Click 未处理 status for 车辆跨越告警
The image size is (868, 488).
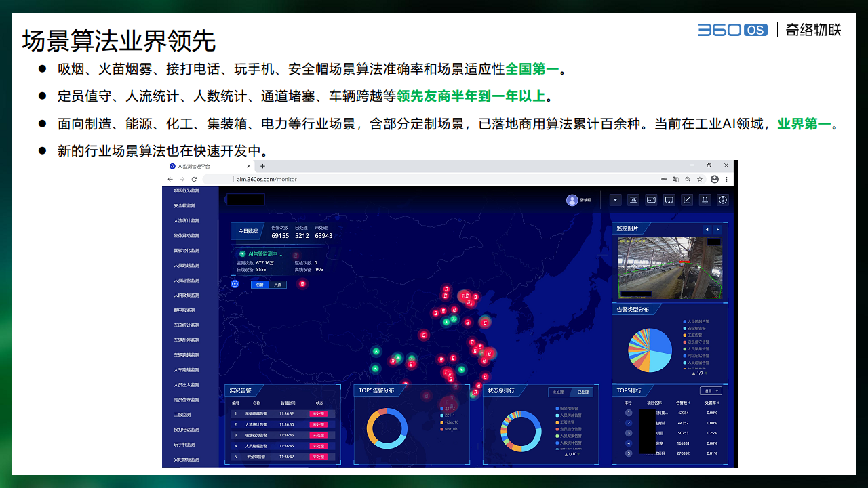pyautogui.click(x=319, y=413)
